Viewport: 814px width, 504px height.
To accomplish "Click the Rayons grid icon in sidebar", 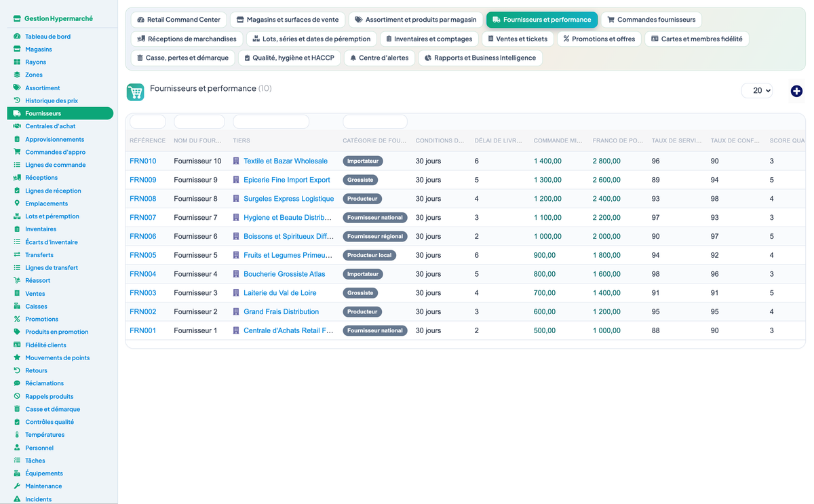I will point(17,62).
